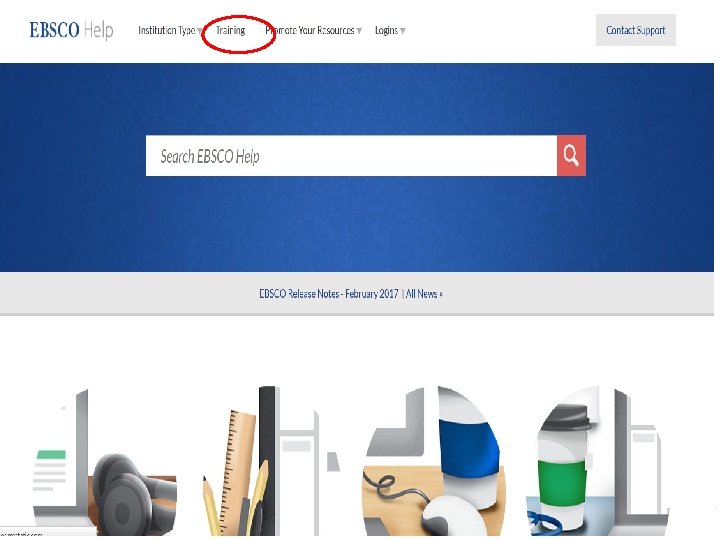The image size is (720, 540).
Task: Select the mouse and blue cup illustration
Action: [433, 461]
